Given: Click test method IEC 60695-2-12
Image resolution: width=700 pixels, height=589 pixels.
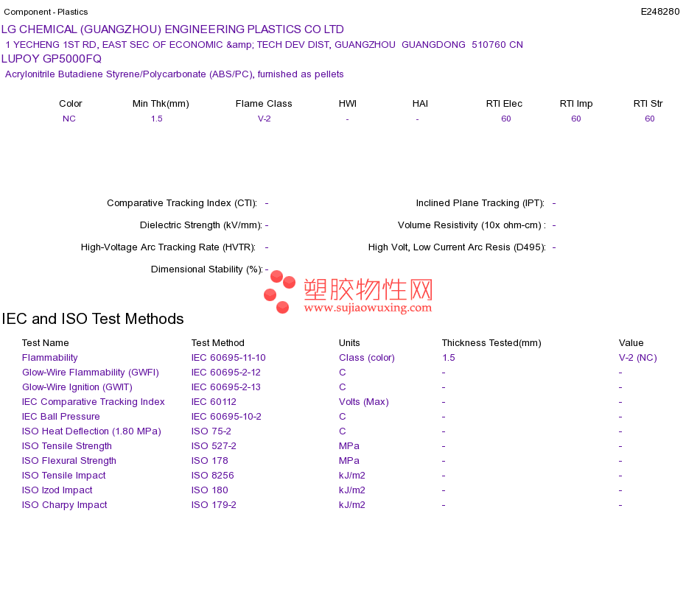Looking at the screenshot, I should click(226, 372).
